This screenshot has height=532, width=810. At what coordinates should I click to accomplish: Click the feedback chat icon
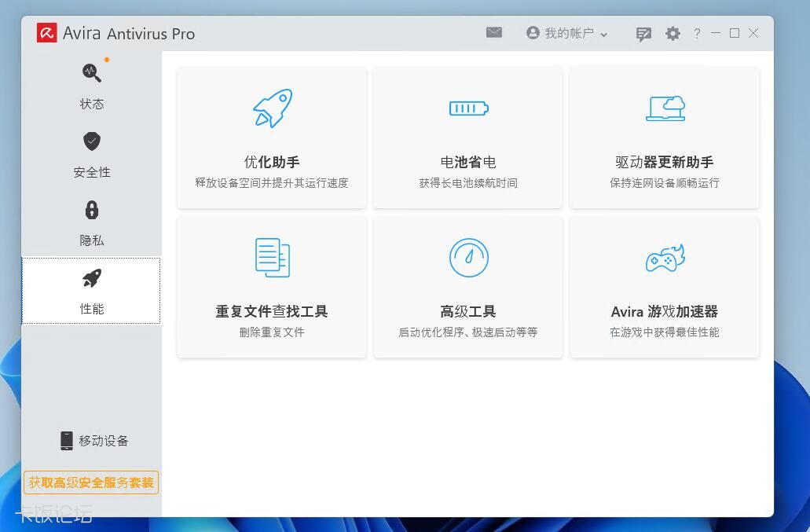click(x=643, y=33)
